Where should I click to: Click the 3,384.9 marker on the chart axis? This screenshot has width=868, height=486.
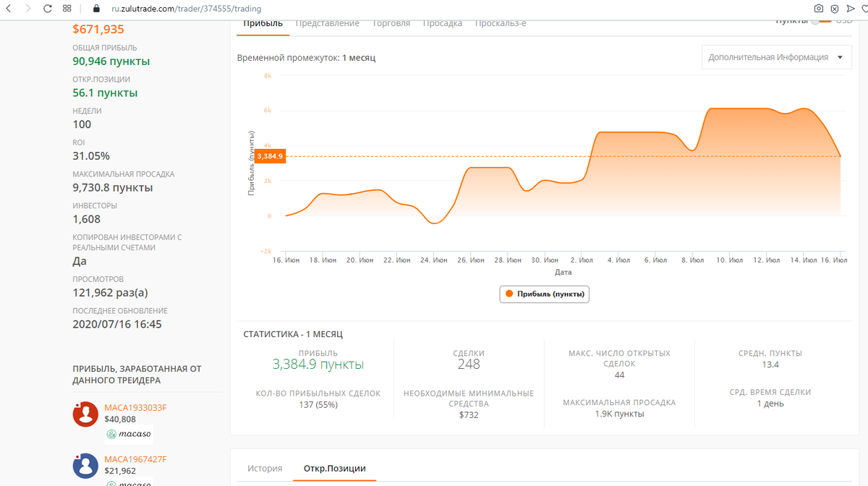point(270,156)
